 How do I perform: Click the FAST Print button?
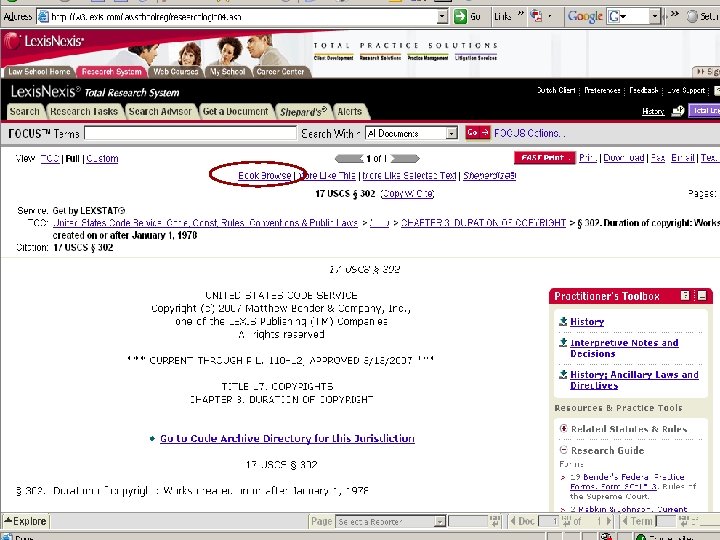(545, 158)
